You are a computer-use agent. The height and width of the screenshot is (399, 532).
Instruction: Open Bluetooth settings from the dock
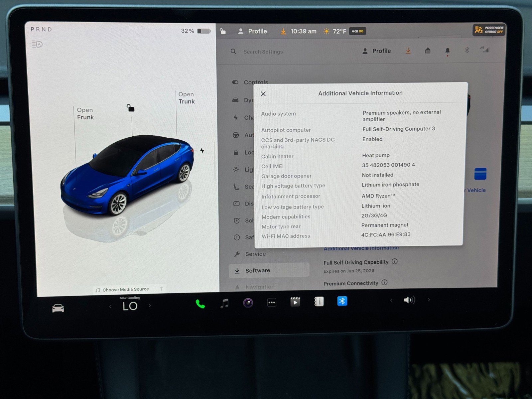pos(342,301)
